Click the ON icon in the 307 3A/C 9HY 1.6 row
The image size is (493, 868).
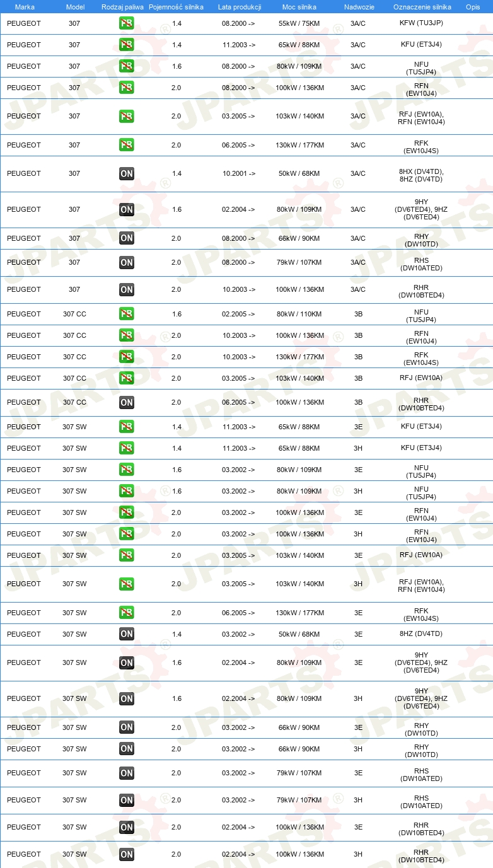(127, 209)
